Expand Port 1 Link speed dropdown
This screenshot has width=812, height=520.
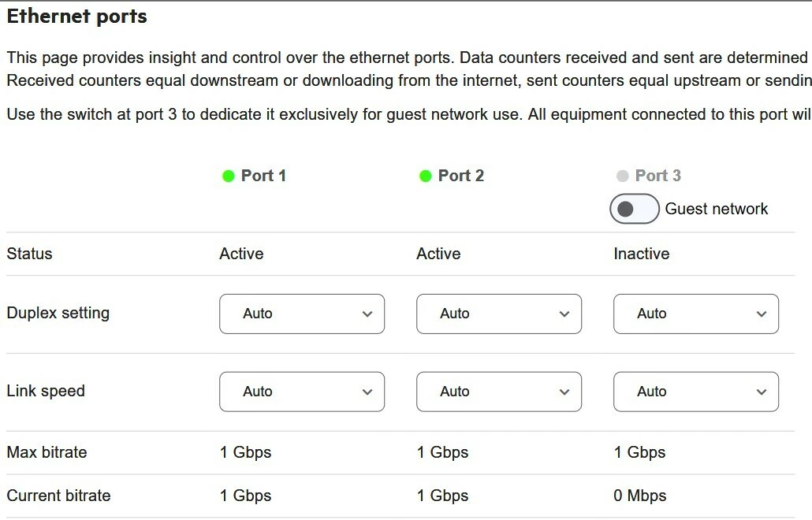click(x=302, y=392)
